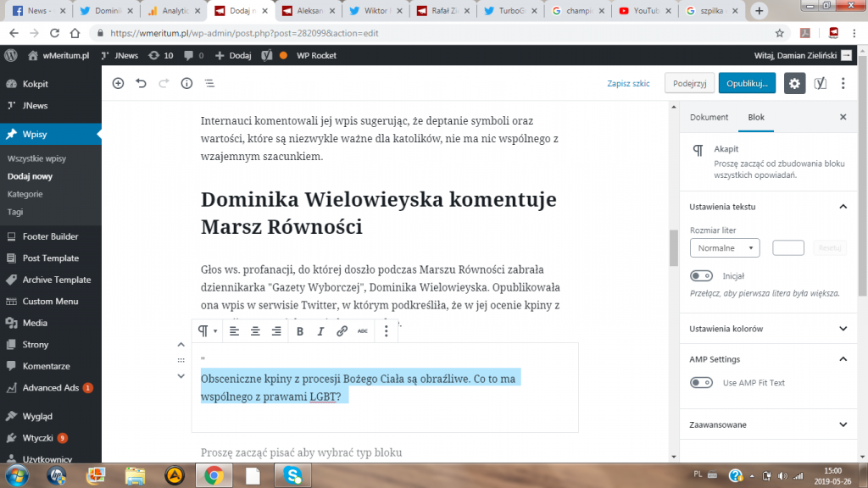
Task: Click the add block plus icon
Action: click(x=118, y=83)
